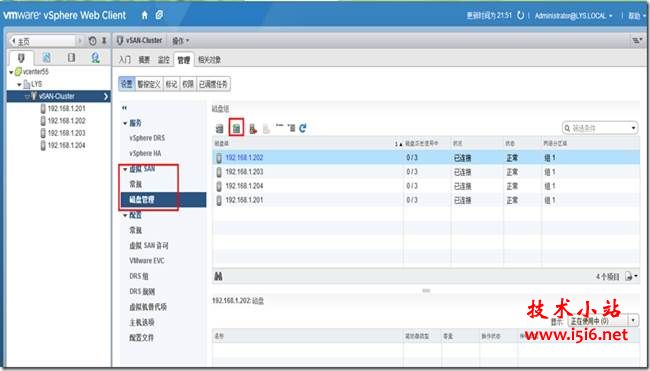Select host 192.168.1.203 in disk group table

tap(426, 172)
